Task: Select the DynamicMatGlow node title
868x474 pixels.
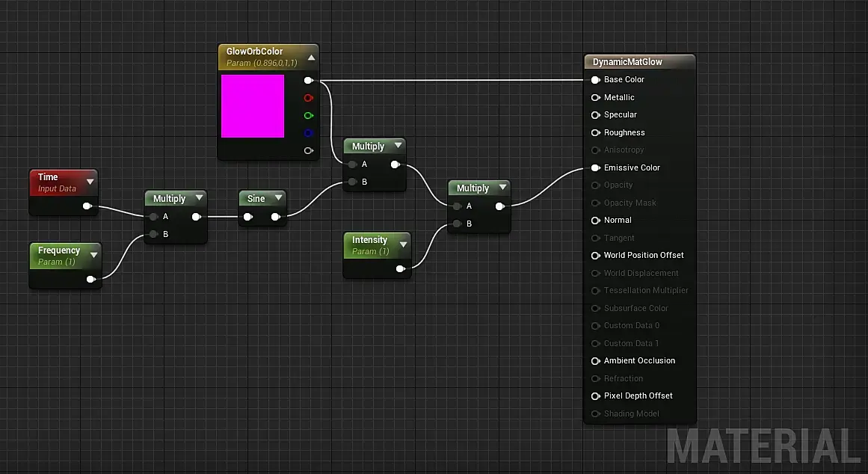Action: [627, 62]
